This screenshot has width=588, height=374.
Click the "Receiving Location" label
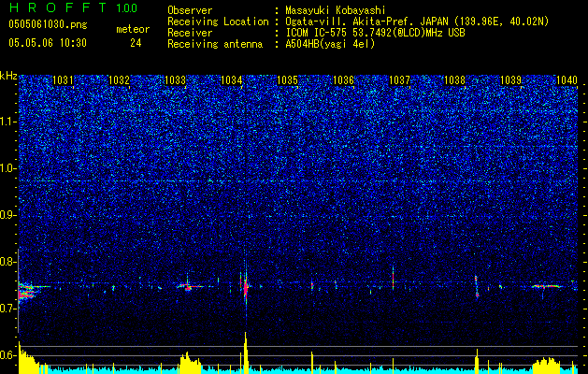218,22
